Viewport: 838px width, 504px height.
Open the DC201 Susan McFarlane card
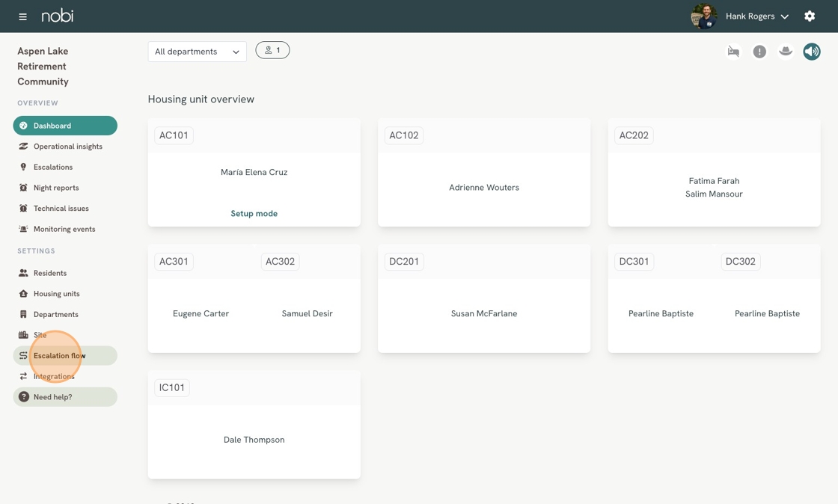click(483, 298)
